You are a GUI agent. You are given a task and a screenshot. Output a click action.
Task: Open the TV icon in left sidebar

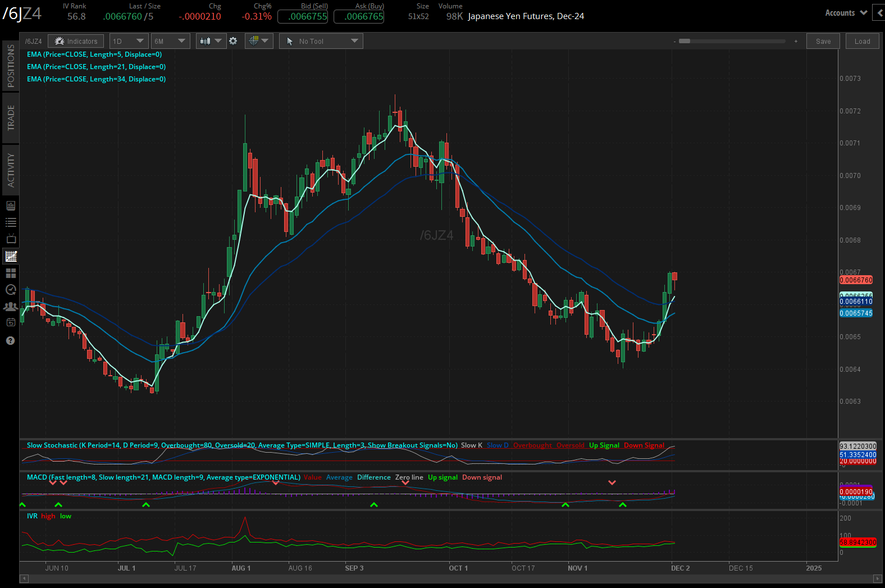11,239
